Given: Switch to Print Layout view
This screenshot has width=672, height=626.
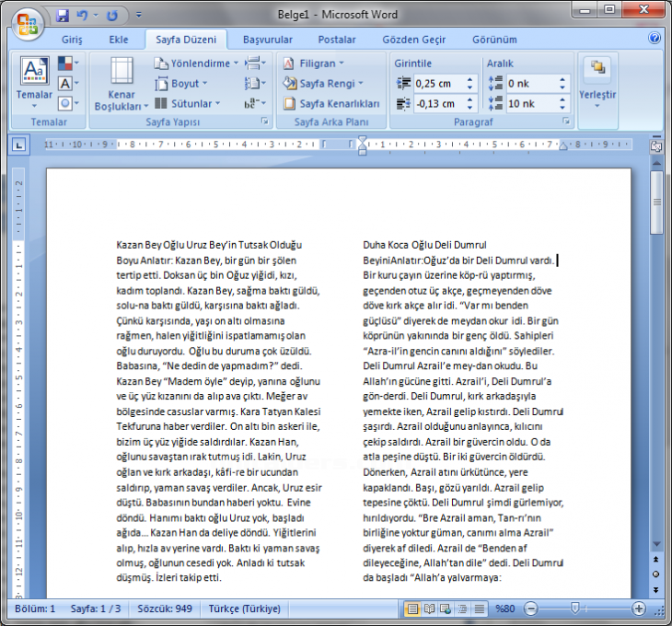Looking at the screenshot, I should pos(412,609).
